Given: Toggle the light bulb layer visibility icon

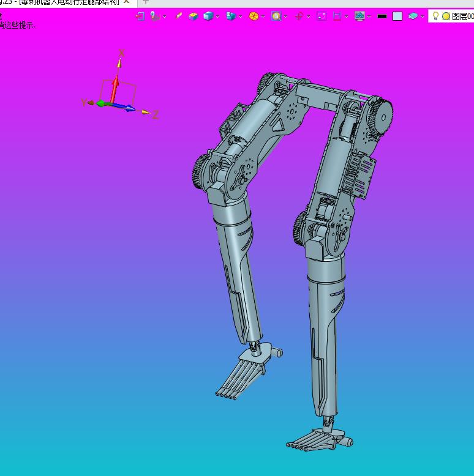Looking at the screenshot, I should click(435, 17).
